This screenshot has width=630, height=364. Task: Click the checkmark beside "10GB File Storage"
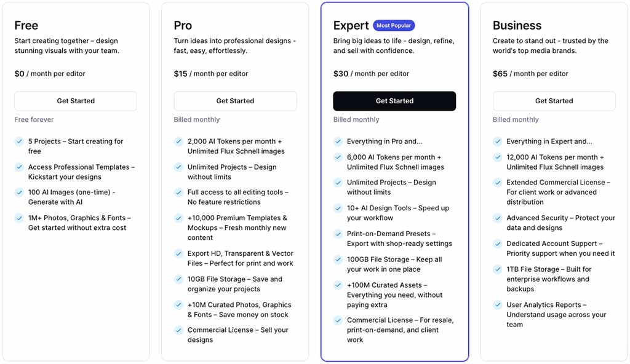[178, 279]
